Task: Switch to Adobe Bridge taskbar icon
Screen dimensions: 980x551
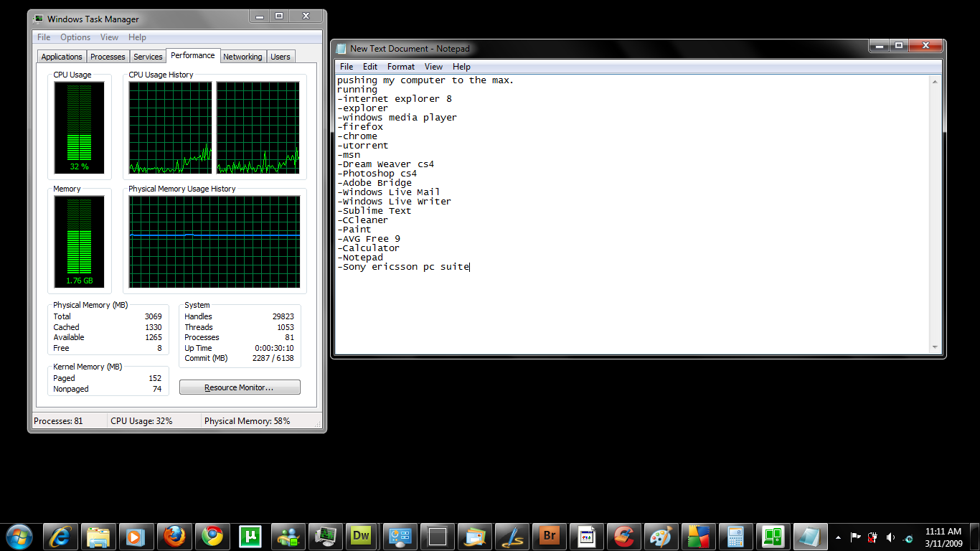Action: click(x=550, y=536)
